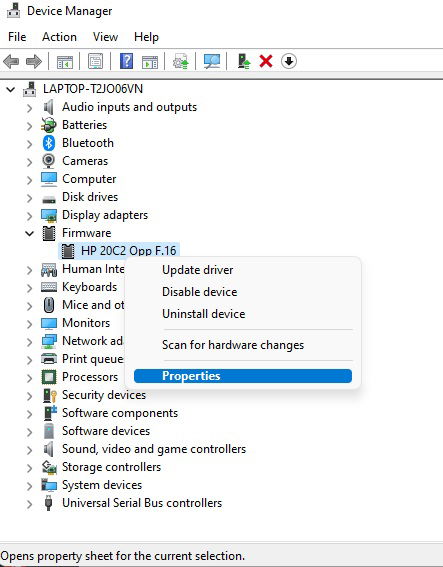
Task: Select the Security devices tree item
Action: click(104, 395)
